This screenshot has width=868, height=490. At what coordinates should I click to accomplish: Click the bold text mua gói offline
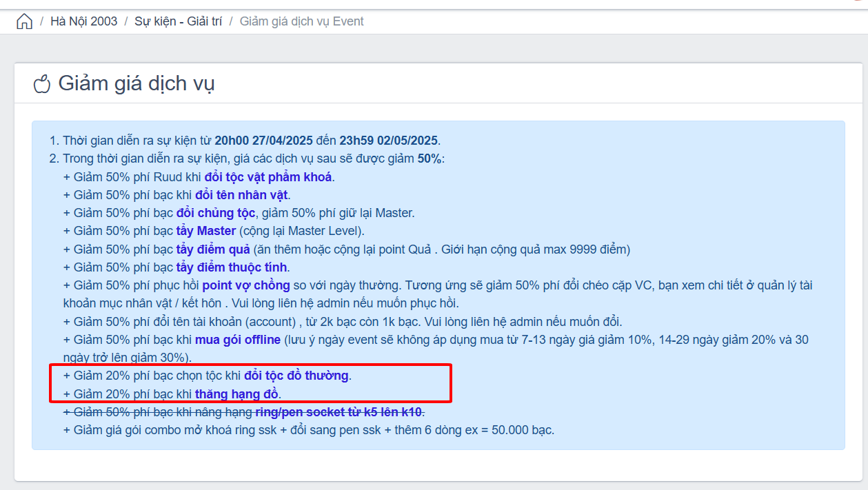pyautogui.click(x=238, y=340)
